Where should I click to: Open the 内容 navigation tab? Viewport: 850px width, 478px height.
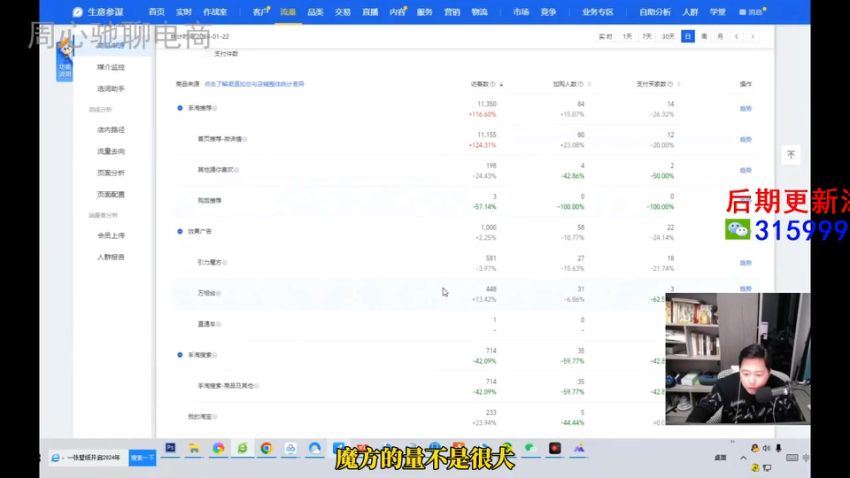click(397, 12)
